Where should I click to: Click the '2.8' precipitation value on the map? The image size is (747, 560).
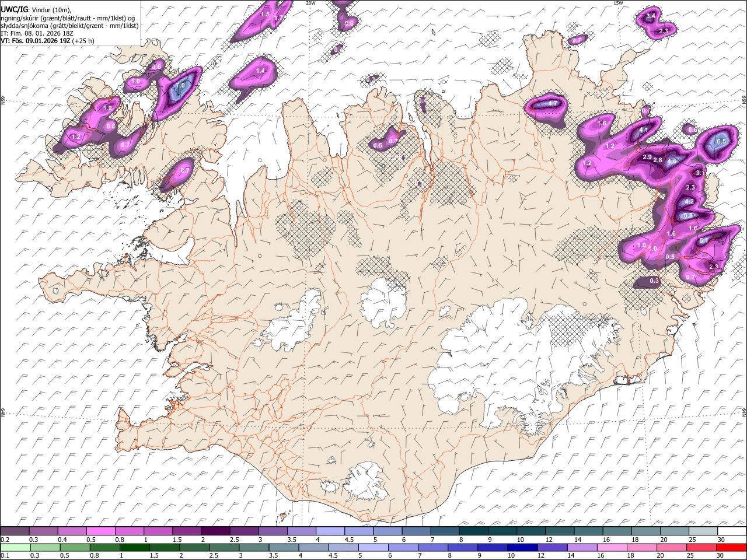point(658,160)
